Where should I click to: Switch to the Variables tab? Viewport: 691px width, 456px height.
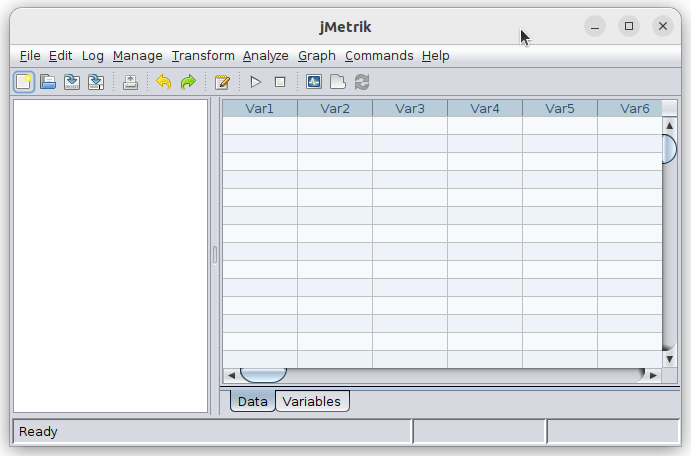[x=312, y=401]
